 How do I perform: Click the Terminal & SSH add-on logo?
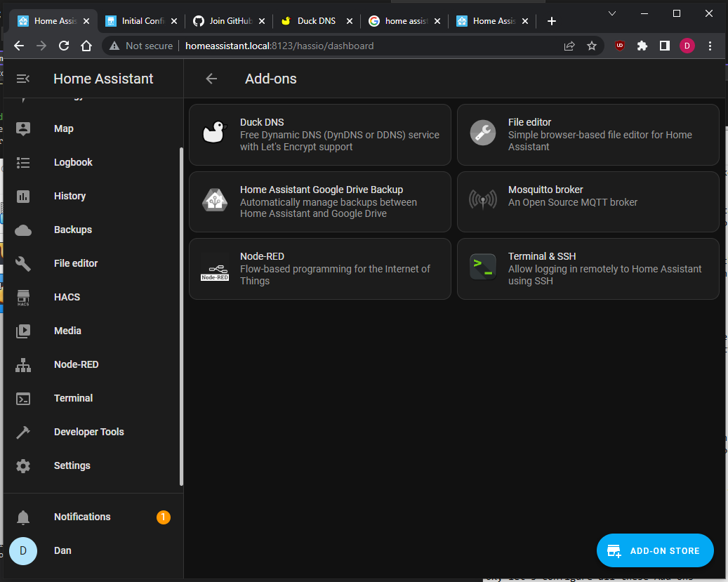[x=483, y=267]
